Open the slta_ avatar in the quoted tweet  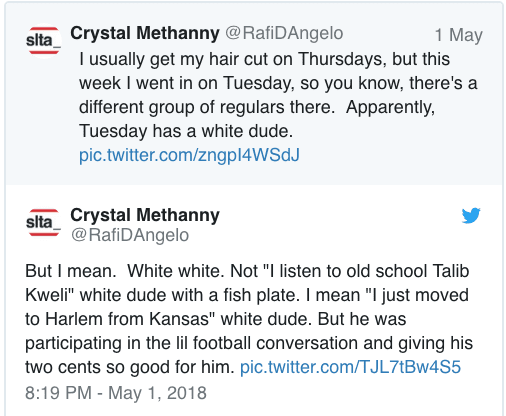(x=43, y=41)
